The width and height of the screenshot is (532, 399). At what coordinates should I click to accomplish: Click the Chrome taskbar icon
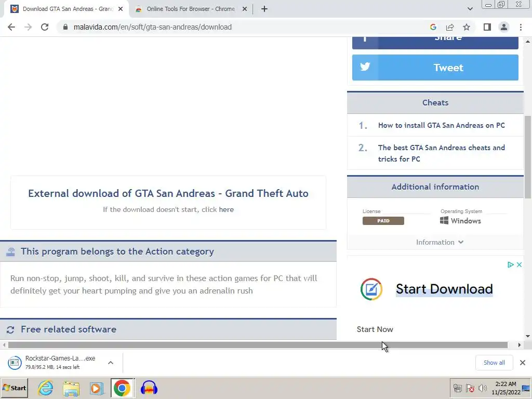pos(122,388)
